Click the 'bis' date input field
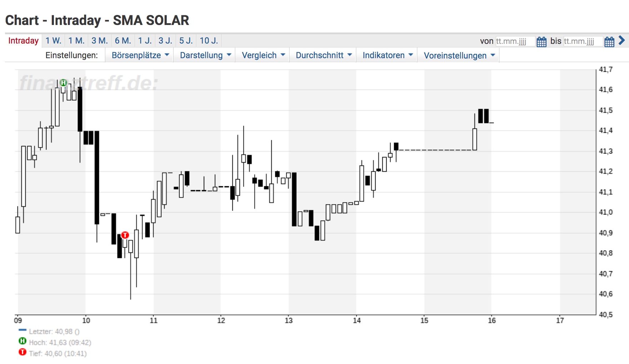 click(583, 41)
